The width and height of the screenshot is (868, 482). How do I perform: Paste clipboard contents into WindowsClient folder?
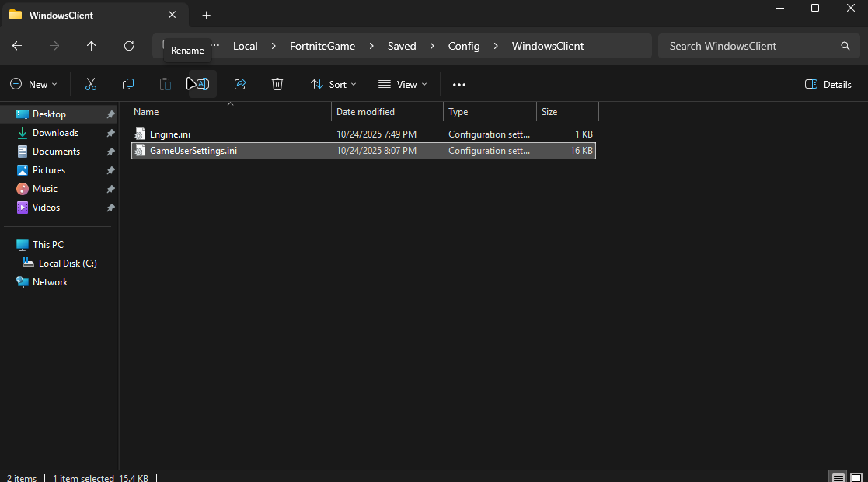point(165,84)
